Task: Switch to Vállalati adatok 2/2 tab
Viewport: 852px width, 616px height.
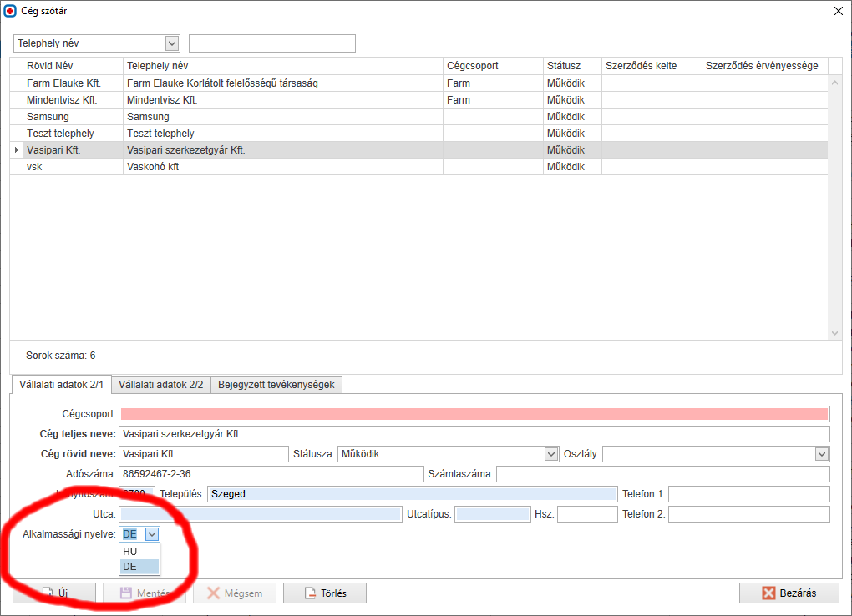Action: (x=160, y=385)
